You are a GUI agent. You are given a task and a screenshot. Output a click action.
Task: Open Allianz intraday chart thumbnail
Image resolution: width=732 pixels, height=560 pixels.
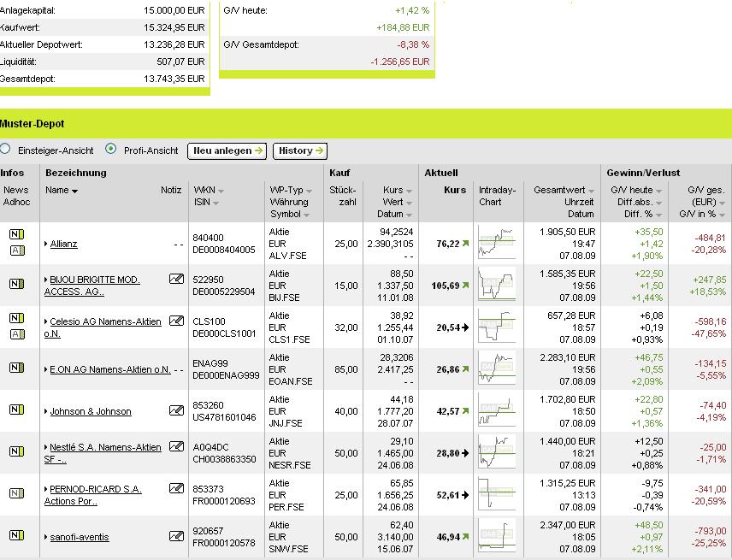click(497, 243)
